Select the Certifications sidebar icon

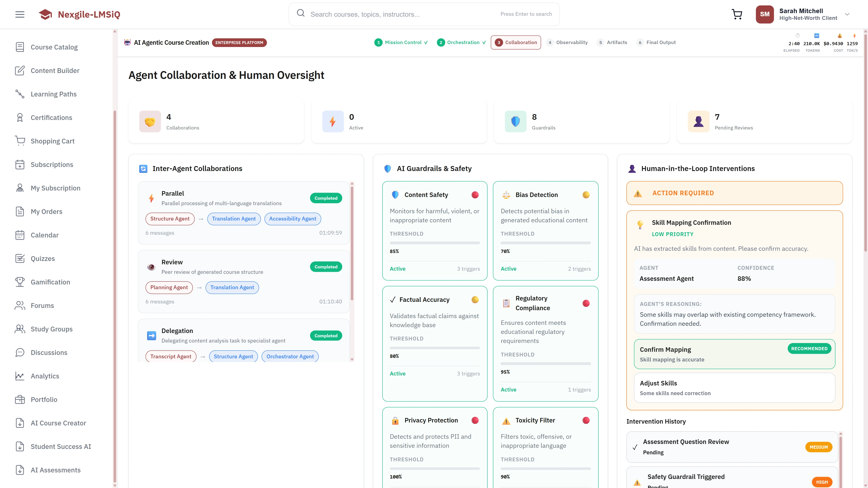(20, 117)
